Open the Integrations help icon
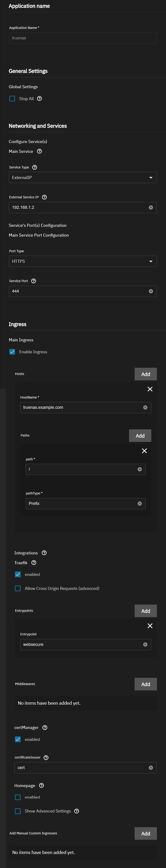 click(44, 553)
